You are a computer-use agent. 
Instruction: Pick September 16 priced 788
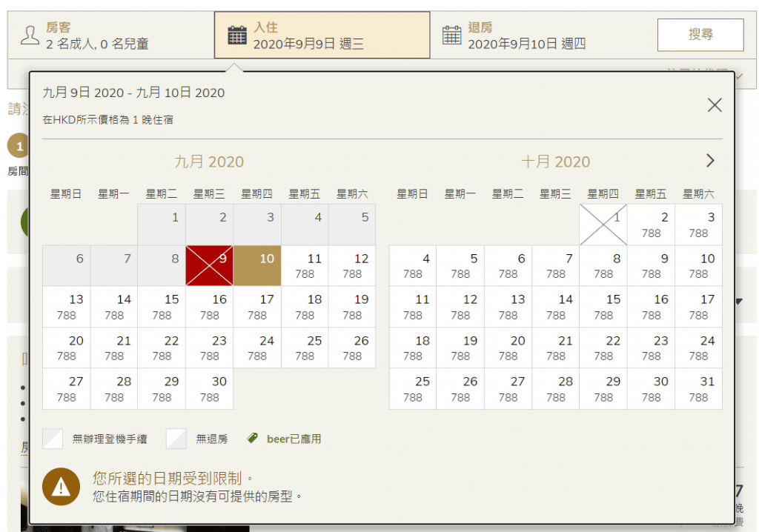coord(209,307)
